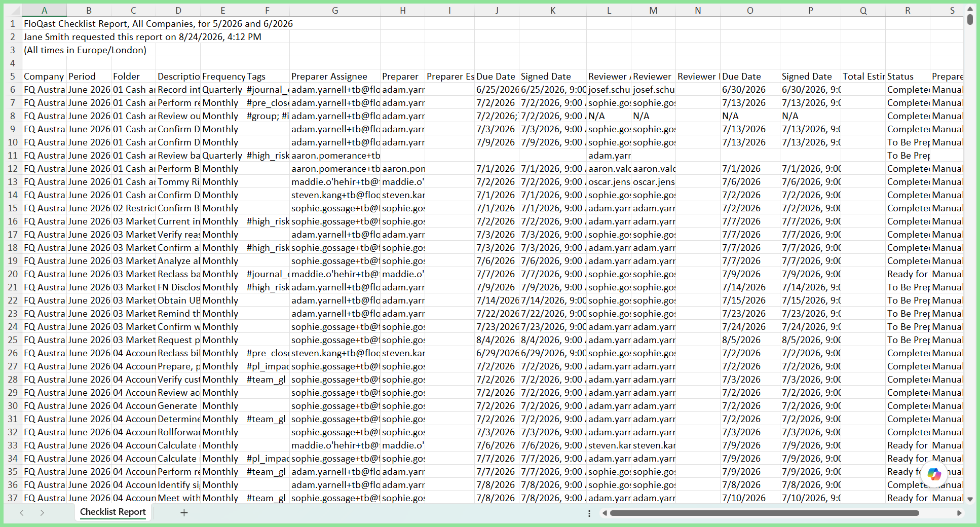The image size is (980, 527).
Task: Open the Copilot floating icon
Action: coord(934,474)
